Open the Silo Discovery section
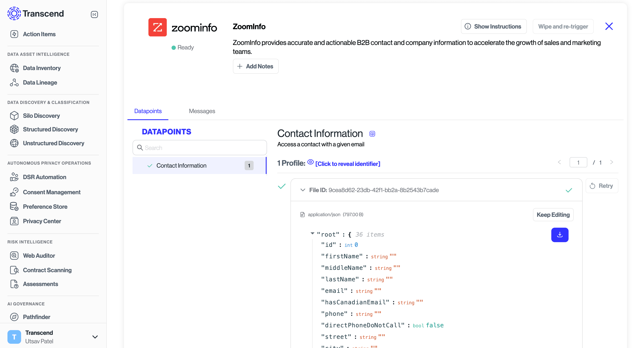The width and height of the screenshot is (644, 348). 41,116
